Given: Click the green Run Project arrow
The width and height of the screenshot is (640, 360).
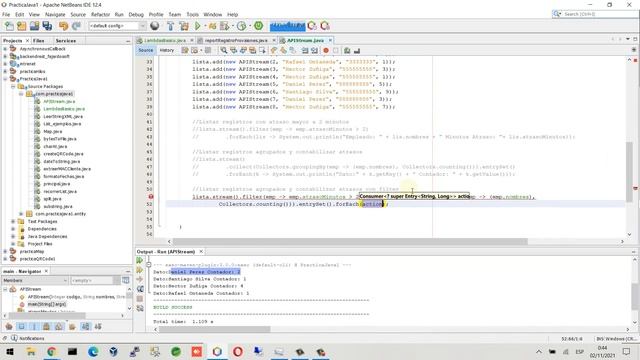Looking at the screenshot, I should [x=198, y=26].
